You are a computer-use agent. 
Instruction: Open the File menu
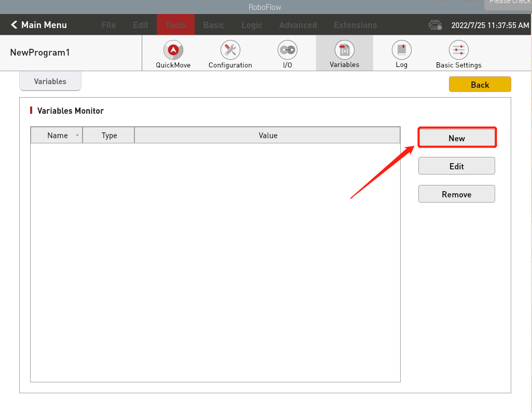[108, 25]
